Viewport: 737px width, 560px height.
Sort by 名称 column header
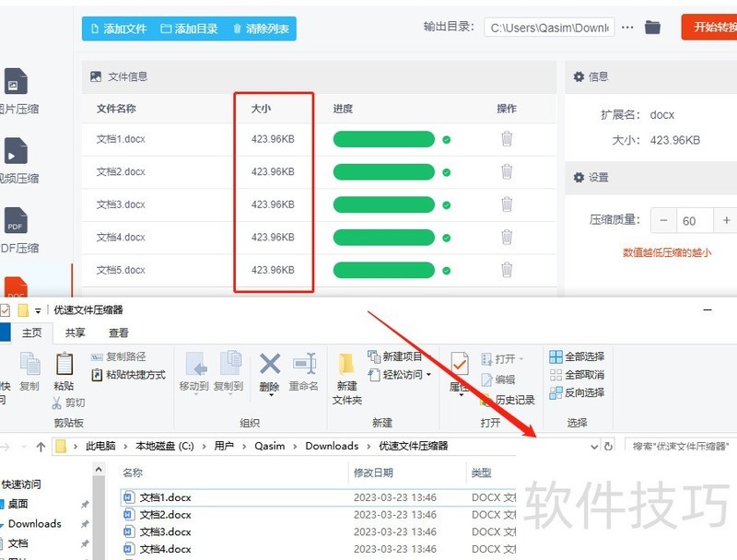[x=133, y=472]
